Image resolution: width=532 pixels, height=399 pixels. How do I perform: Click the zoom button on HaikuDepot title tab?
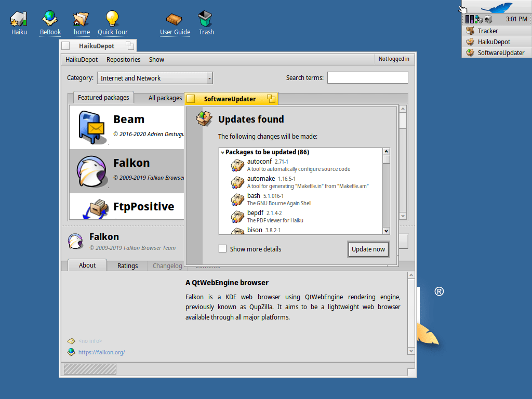pyautogui.click(x=129, y=46)
